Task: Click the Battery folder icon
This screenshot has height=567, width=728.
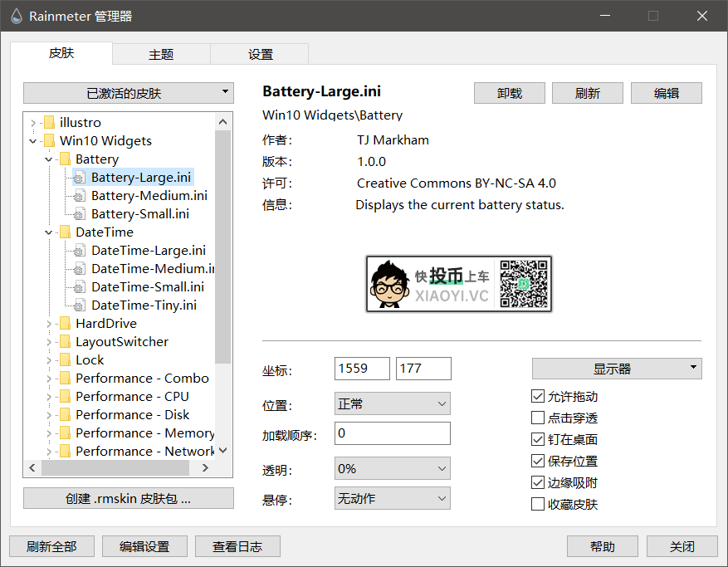Action: point(64,159)
